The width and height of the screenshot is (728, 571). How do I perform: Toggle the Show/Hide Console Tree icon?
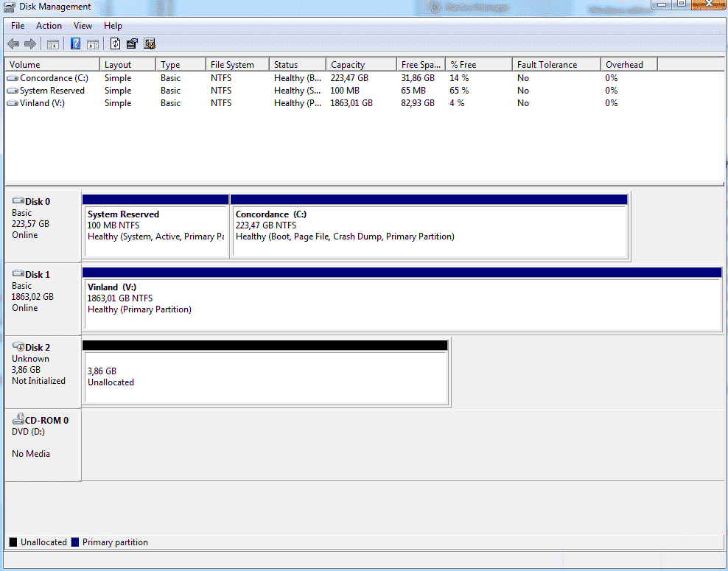(x=53, y=44)
